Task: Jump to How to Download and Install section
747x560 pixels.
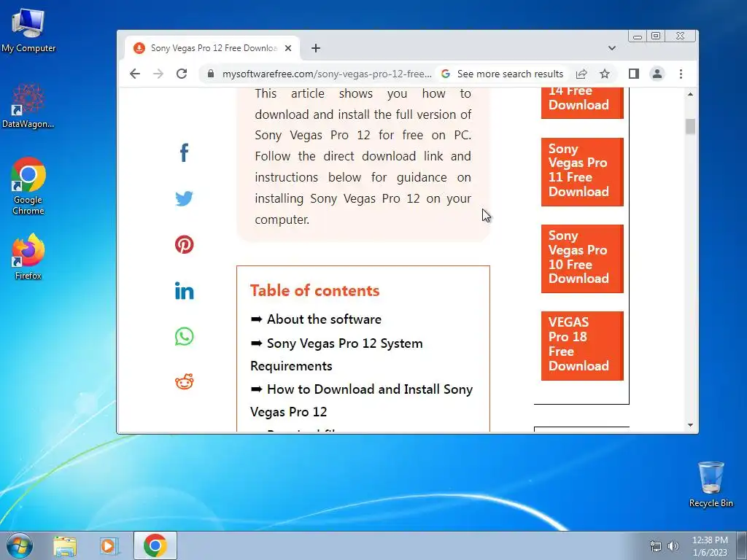Action: point(361,400)
